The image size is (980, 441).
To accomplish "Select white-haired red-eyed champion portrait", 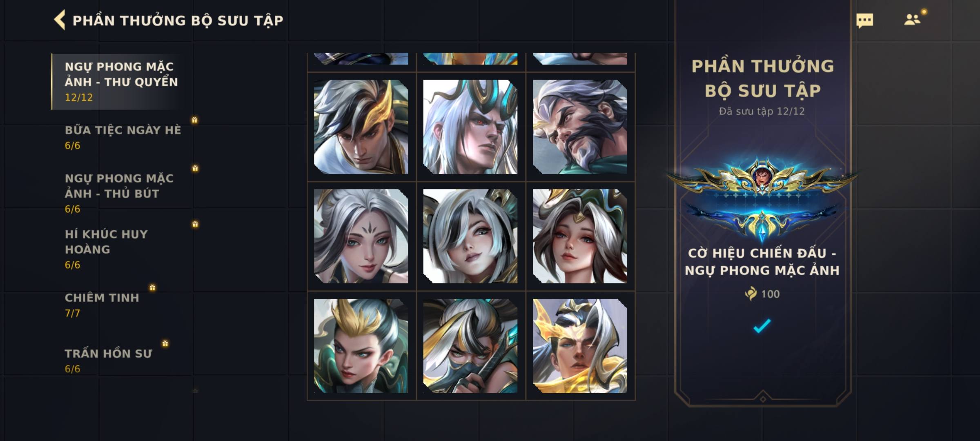I will pos(470,127).
